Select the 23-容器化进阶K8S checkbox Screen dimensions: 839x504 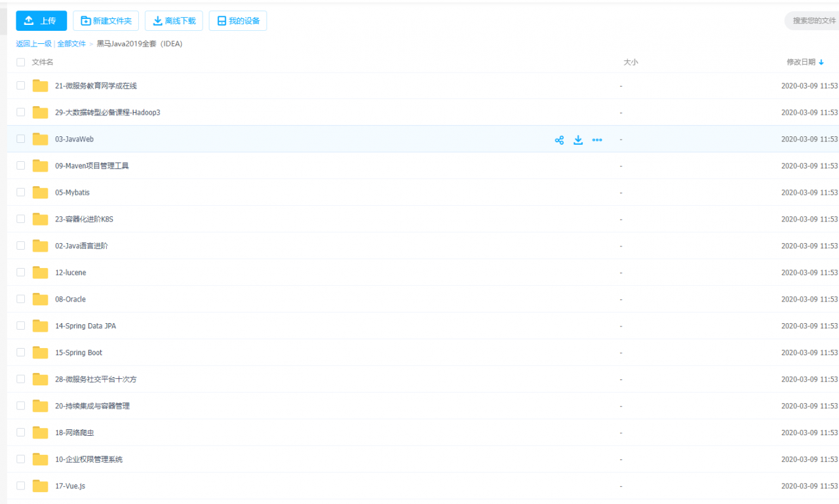point(20,219)
